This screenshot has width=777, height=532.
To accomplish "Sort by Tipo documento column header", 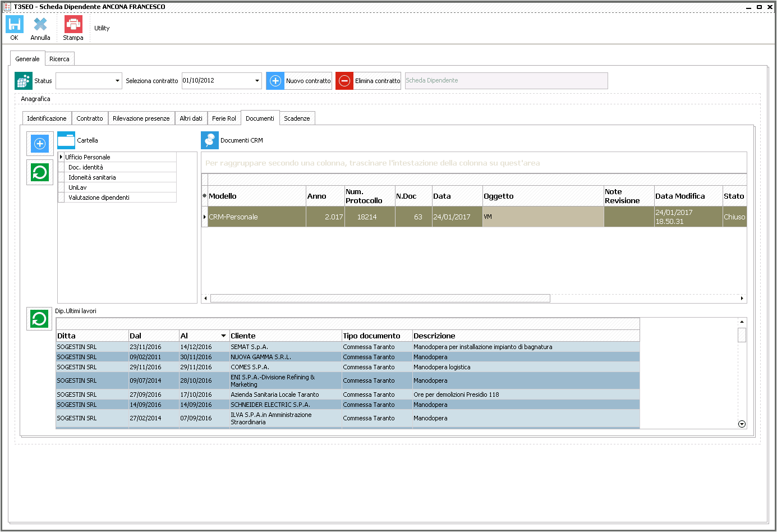I will click(x=377, y=336).
